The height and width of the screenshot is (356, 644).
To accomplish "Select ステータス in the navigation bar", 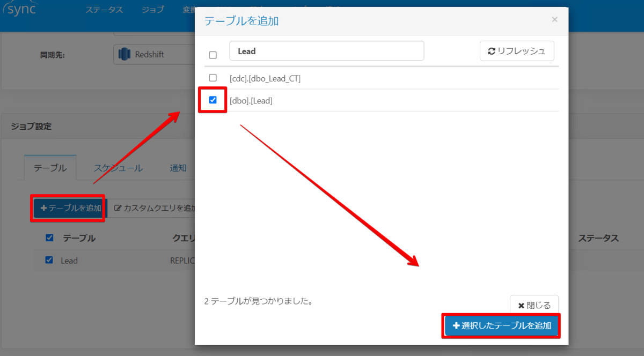I will coord(104,9).
